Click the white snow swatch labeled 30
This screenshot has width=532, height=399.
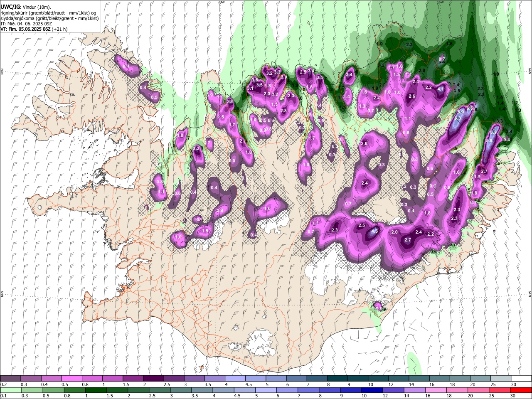click(x=521, y=379)
